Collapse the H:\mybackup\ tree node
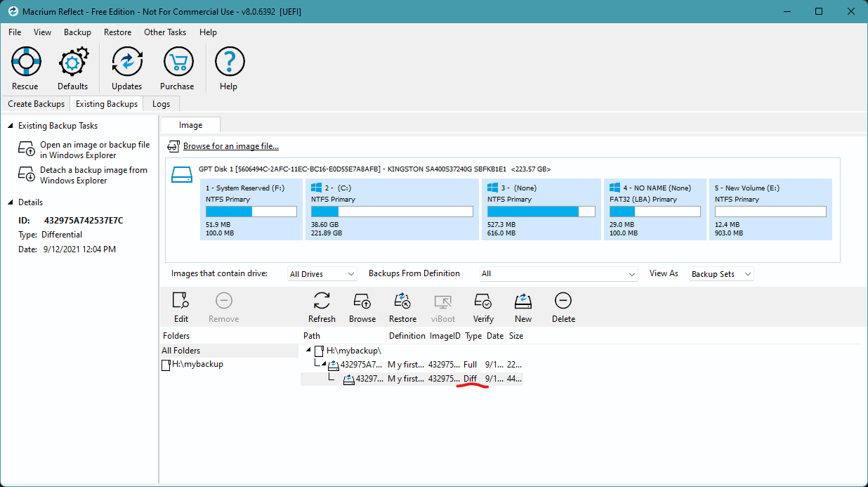Screen dimensions: 868x487 [309, 350]
